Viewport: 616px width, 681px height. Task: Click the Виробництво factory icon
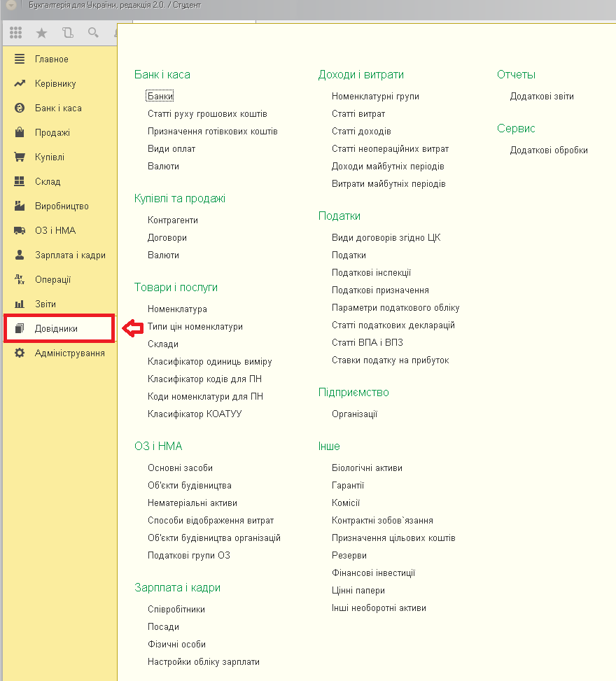pyautogui.click(x=20, y=206)
